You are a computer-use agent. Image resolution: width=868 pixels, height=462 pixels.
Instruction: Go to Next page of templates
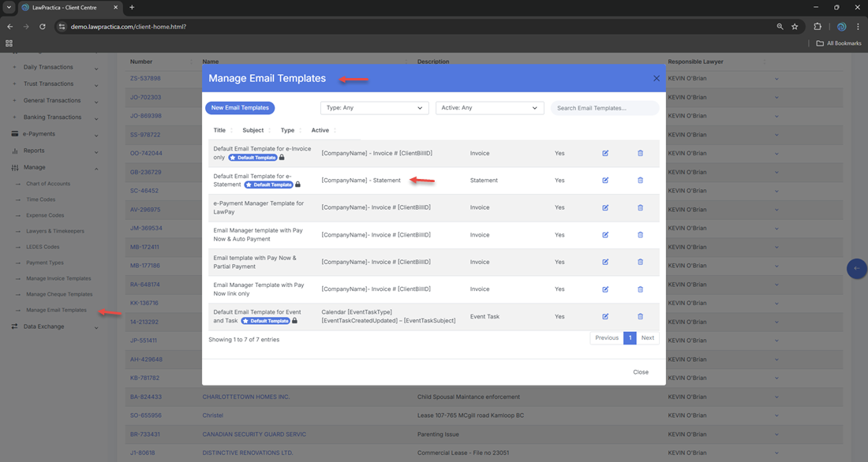[647, 337]
